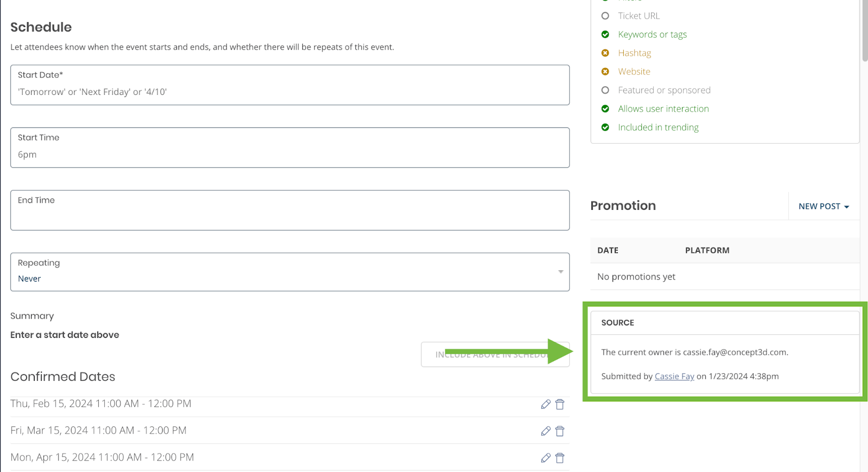Image resolution: width=868 pixels, height=472 pixels.
Task: Click the orange x icon beside Website
Action: click(605, 71)
